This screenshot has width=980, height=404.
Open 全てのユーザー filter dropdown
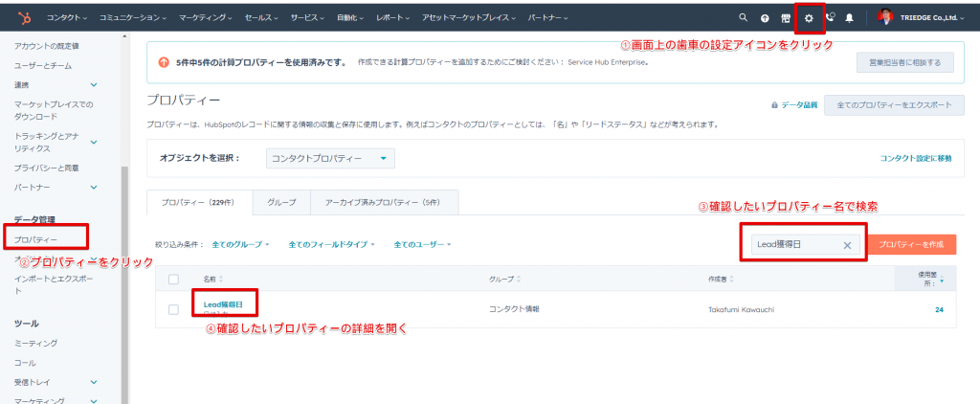point(422,244)
